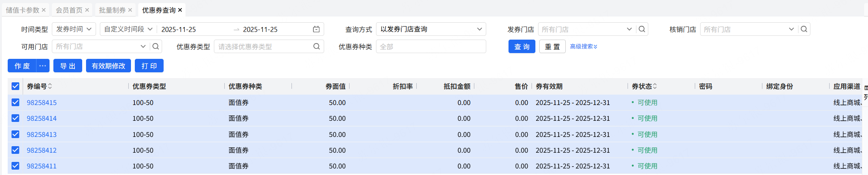Switch to the 会员首页 tab
The width and height of the screenshot is (868, 175).
[69, 10]
